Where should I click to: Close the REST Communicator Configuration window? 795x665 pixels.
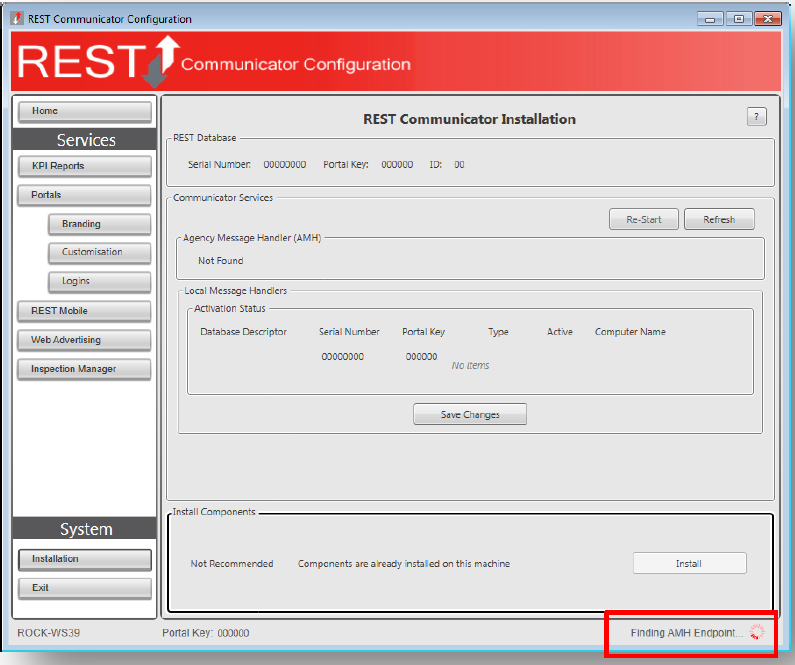click(x=768, y=19)
